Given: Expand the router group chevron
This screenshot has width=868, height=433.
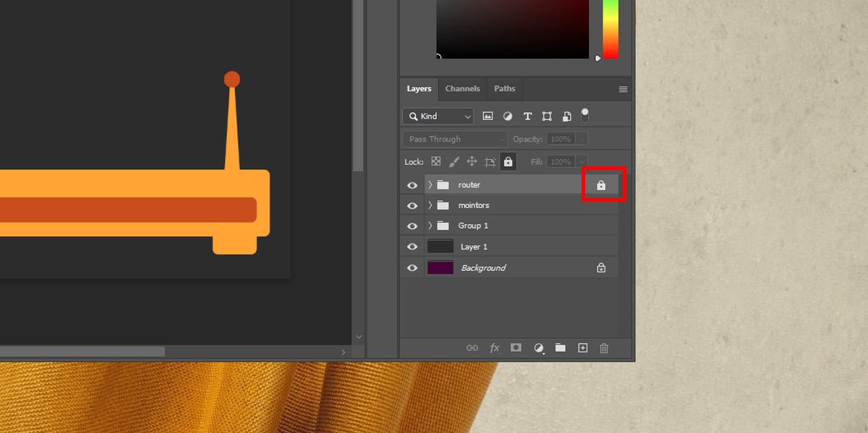Looking at the screenshot, I should pos(430,185).
